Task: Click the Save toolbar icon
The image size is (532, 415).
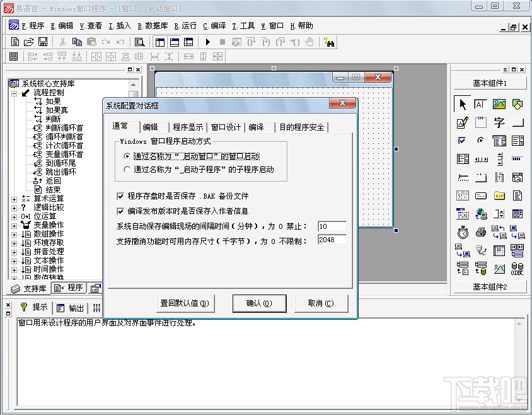Action: tap(42, 42)
